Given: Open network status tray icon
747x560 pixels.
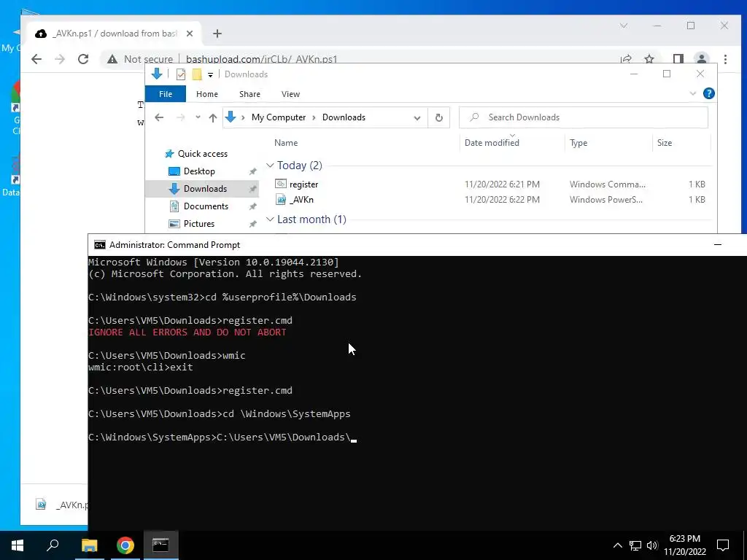Looking at the screenshot, I should tap(635, 545).
